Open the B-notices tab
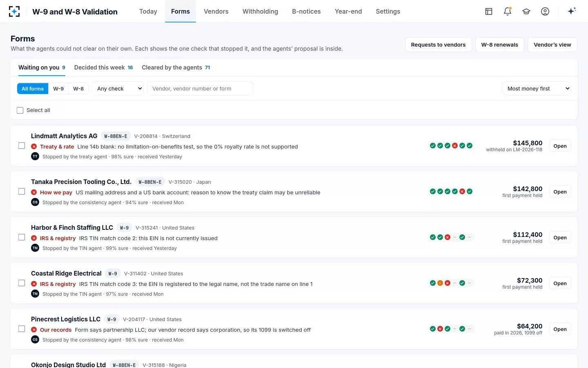This screenshot has height=368, width=588. (306, 11)
